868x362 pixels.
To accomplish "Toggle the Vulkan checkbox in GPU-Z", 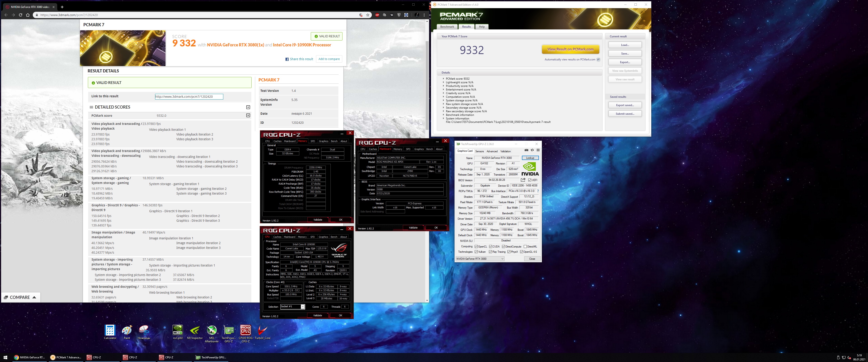I will [x=476, y=252].
